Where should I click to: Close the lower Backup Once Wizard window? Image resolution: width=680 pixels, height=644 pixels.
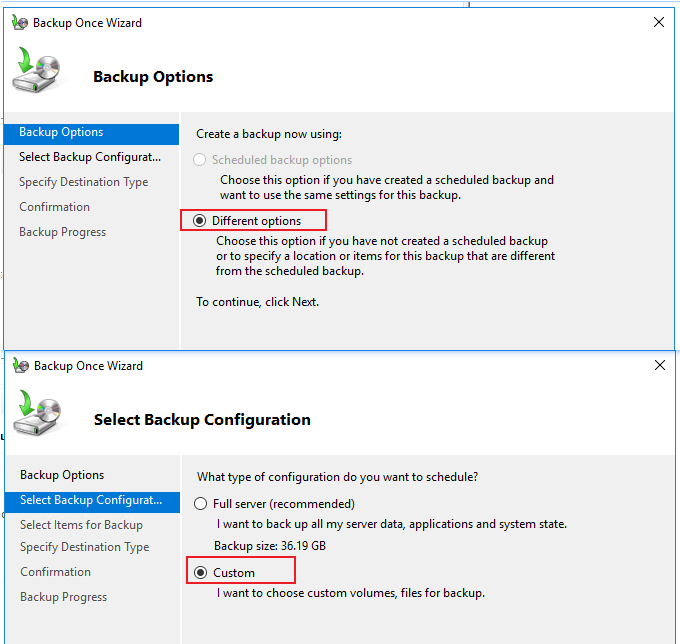point(660,365)
